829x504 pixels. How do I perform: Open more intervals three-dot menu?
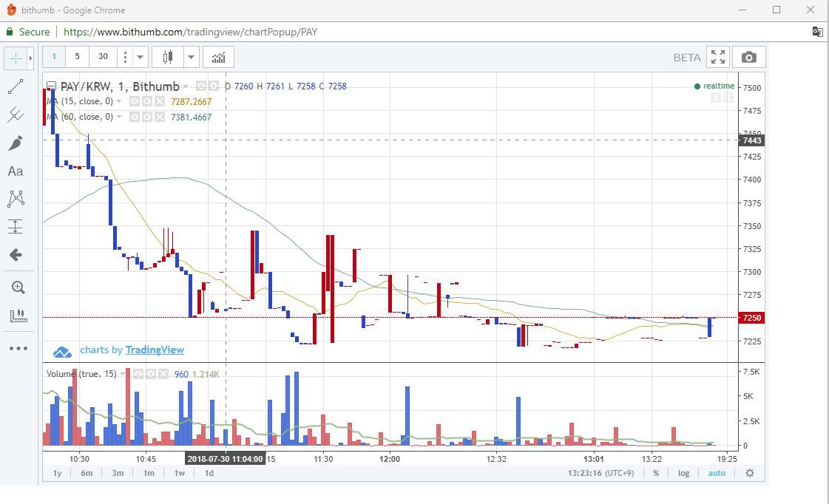coord(125,57)
